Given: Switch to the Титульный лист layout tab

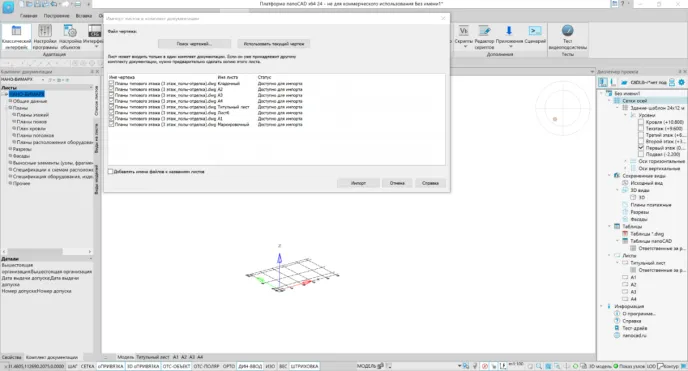Looking at the screenshot, I should [153, 357].
